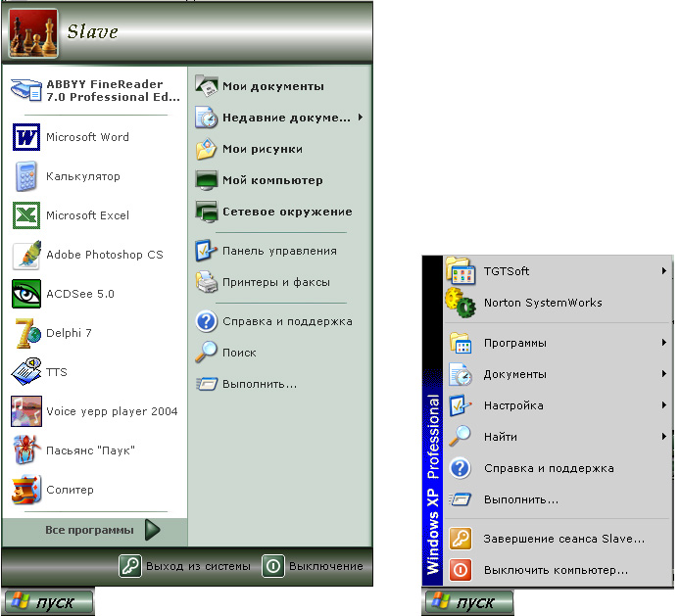Click the Выключение button
The height and width of the screenshot is (616, 680).
click(313, 566)
